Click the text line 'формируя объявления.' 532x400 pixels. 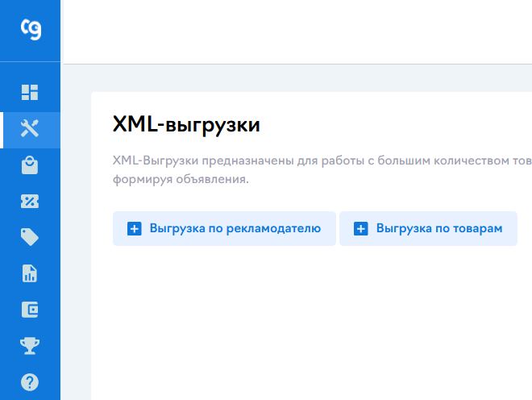tap(181, 179)
